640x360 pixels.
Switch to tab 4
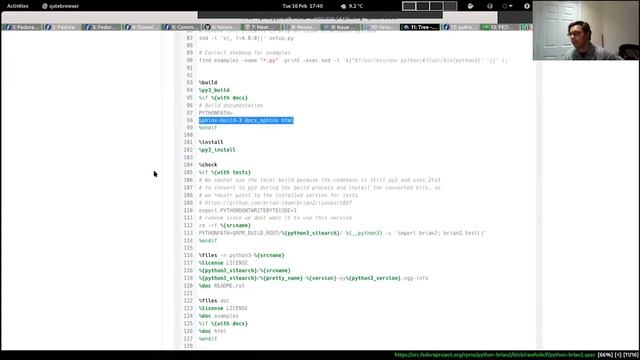[142, 27]
